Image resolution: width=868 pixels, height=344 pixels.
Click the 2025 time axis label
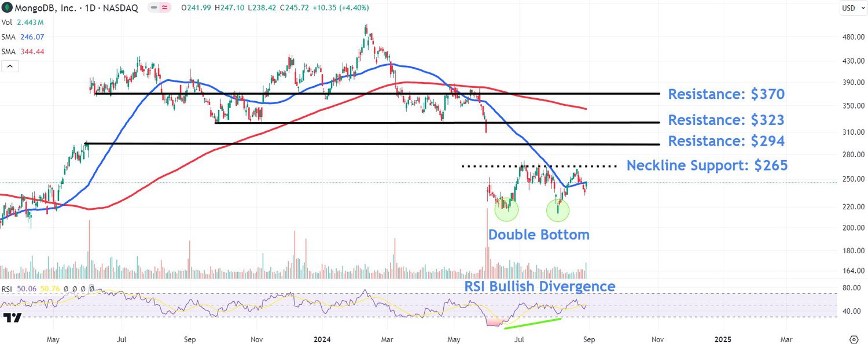tap(722, 338)
